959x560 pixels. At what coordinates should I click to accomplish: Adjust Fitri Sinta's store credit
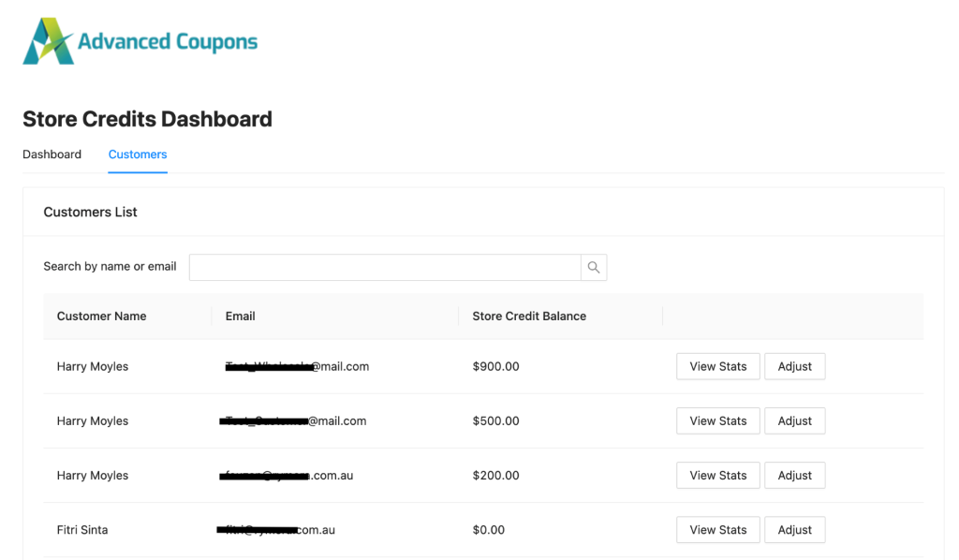(x=794, y=529)
